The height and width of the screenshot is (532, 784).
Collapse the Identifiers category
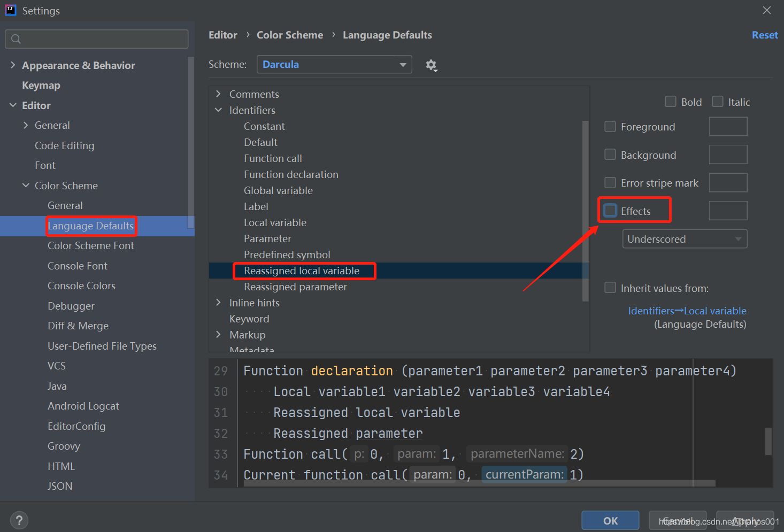click(218, 110)
